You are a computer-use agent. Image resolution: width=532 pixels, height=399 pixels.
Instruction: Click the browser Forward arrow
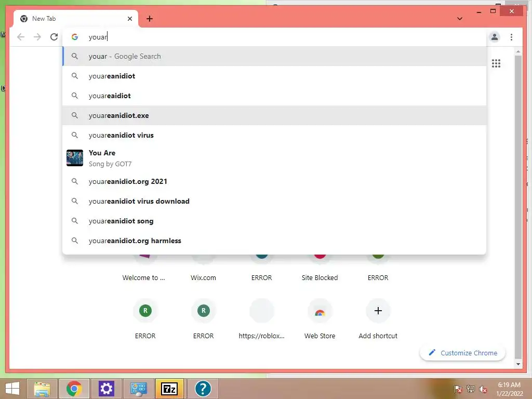tap(37, 37)
